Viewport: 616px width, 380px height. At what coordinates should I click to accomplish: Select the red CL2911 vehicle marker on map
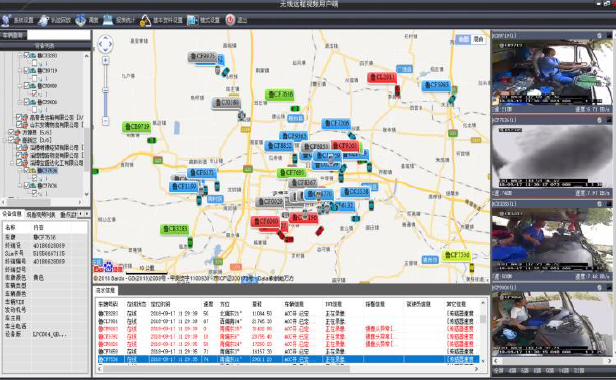382,77
